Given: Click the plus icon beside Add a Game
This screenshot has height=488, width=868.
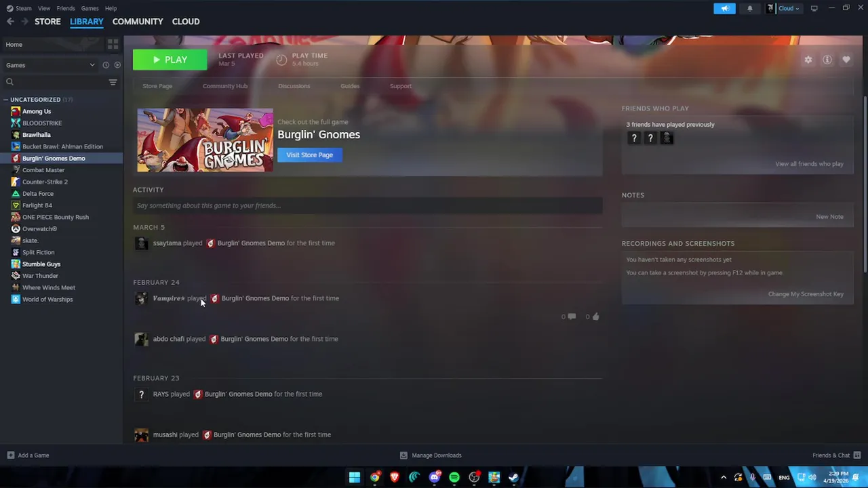Looking at the screenshot, I should click(x=10, y=455).
